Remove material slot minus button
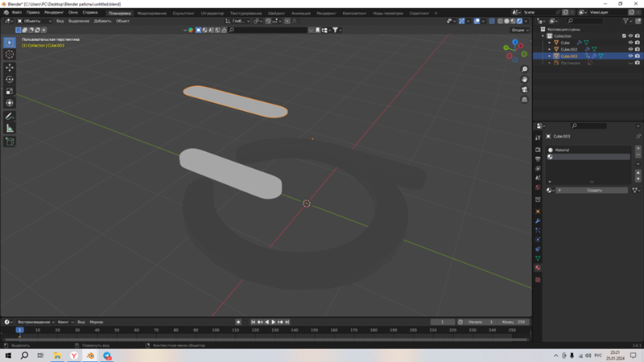This screenshot has height=362, width=644. coord(638,155)
